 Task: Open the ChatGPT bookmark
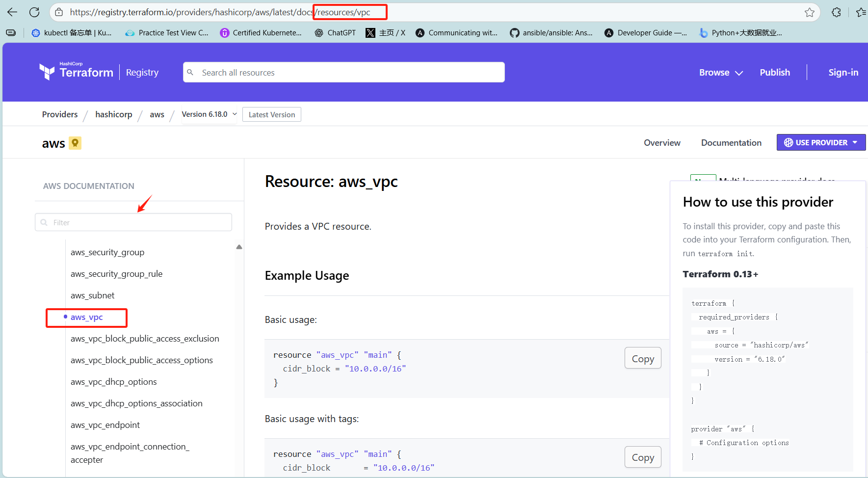(335, 33)
